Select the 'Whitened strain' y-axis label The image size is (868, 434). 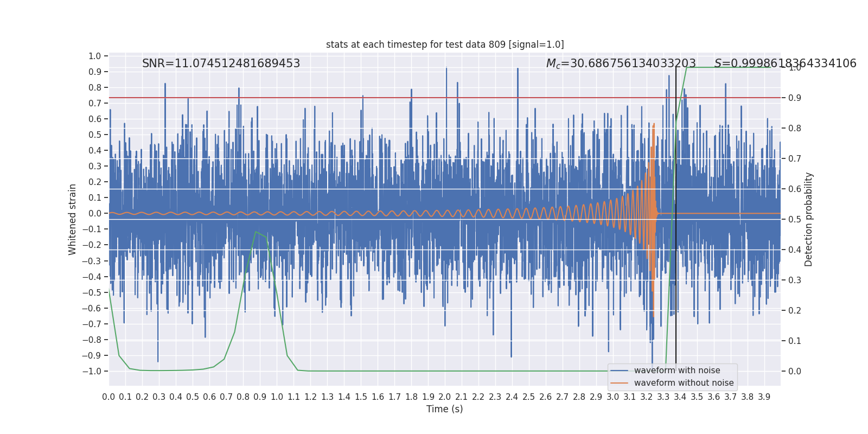point(73,219)
